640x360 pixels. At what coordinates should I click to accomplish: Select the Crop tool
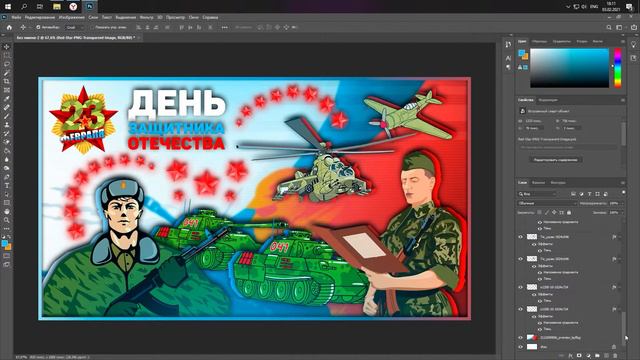coord(7,81)
